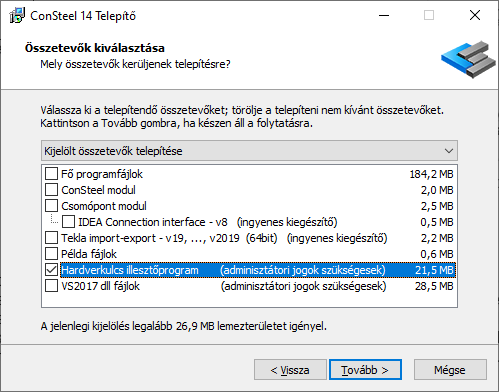Click the empty area of component list
The image size is (499, 392).
249,300
